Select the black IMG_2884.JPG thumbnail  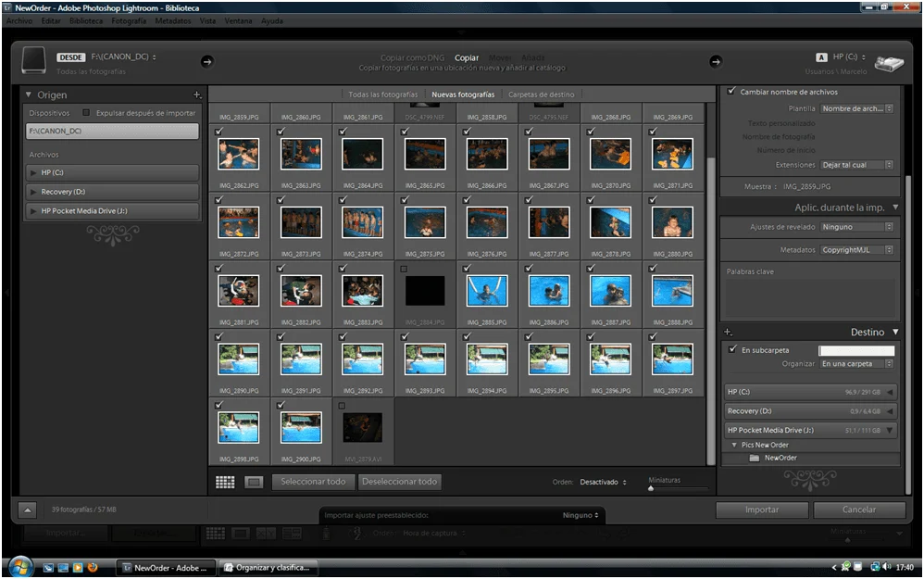[425, 291]
